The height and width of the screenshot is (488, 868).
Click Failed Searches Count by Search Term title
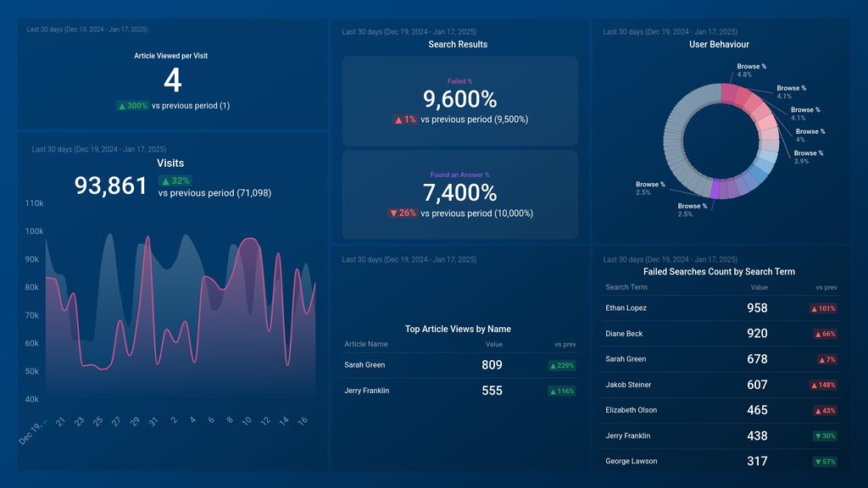[x=719, y=272]
